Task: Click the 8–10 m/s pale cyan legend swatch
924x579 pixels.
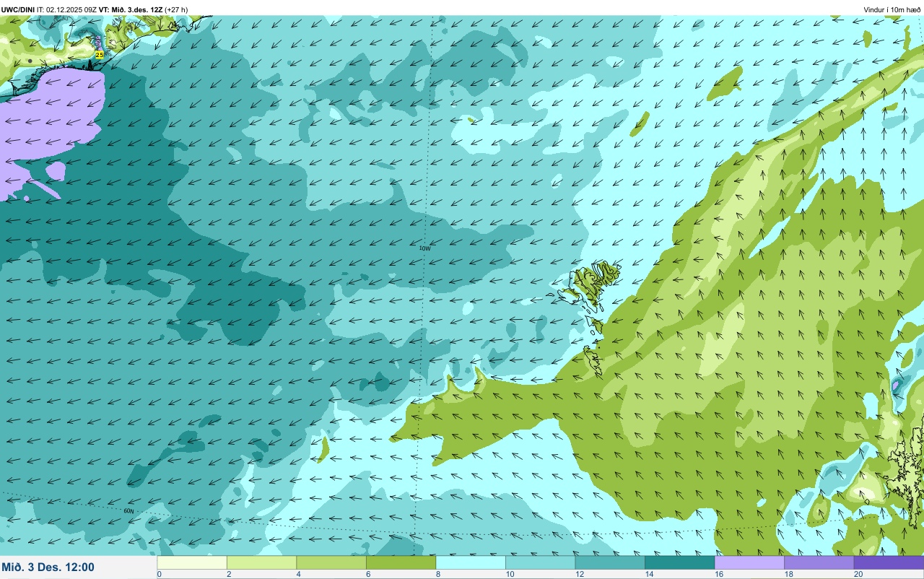Action: (x=471, y=562)
